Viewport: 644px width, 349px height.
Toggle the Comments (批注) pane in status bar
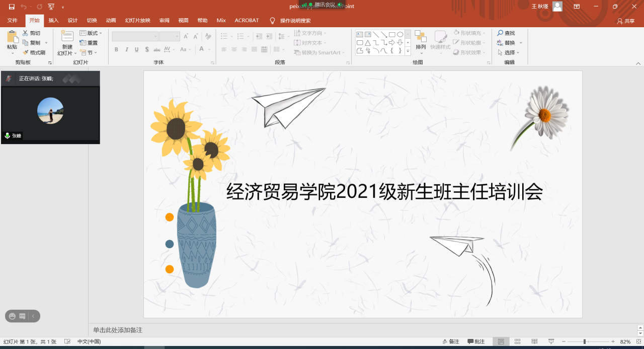coord(476,341)
